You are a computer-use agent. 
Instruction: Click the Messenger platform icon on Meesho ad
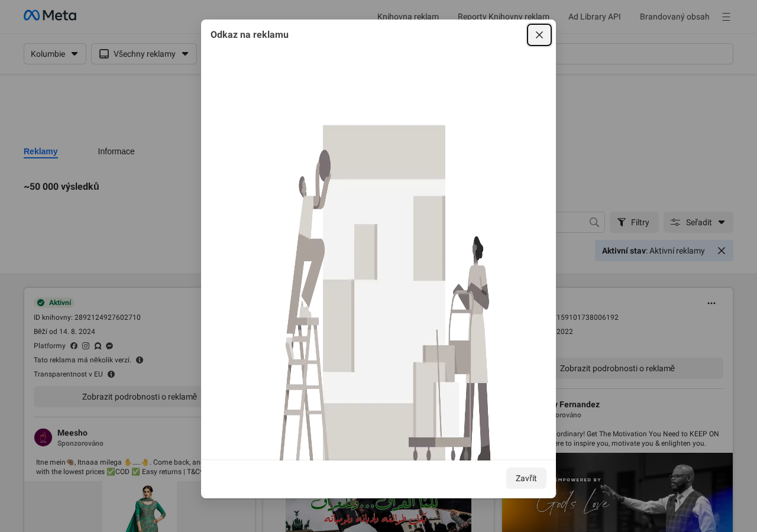click(x=109, y=346)
